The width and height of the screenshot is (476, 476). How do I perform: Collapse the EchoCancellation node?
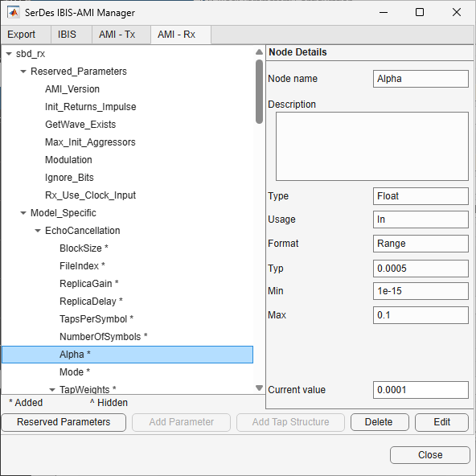point(38,231)
